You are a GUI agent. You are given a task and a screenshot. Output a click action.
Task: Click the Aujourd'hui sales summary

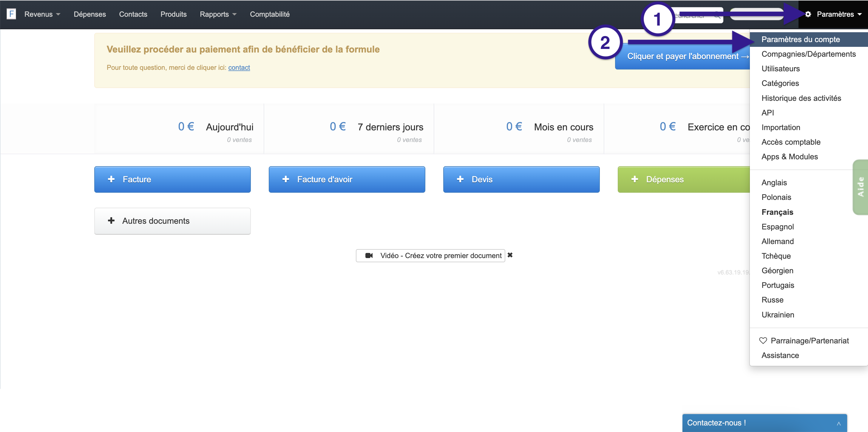pos(179,129)
